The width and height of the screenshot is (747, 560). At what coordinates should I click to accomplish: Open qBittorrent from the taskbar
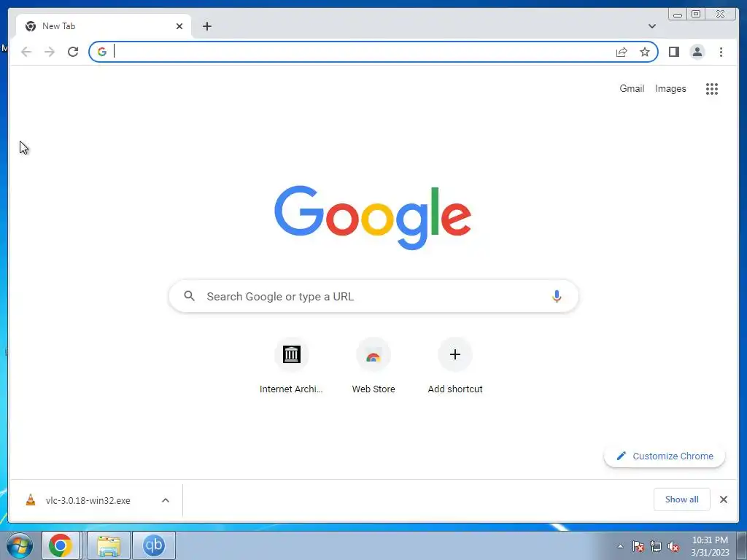(x=153, y=545)
